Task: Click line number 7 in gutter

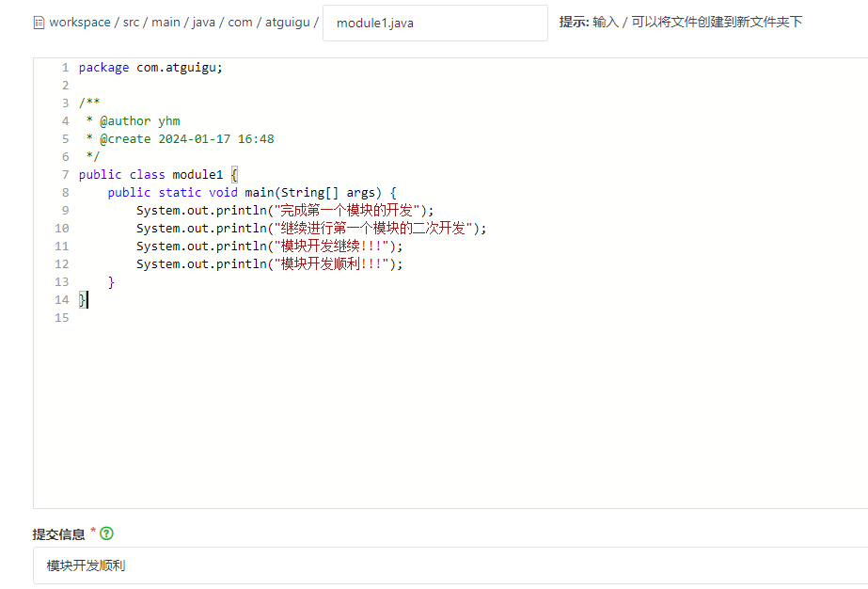Action: tap(65, 175)
